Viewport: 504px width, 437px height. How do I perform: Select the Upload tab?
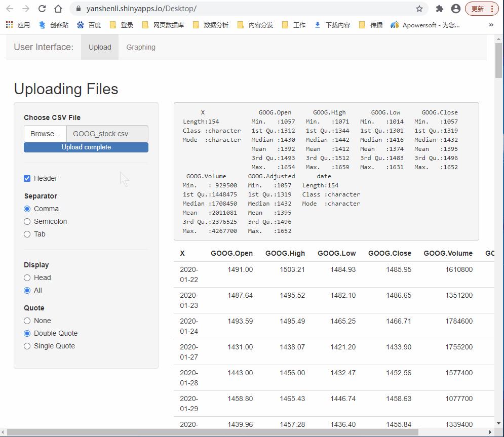tap(100, 47)
